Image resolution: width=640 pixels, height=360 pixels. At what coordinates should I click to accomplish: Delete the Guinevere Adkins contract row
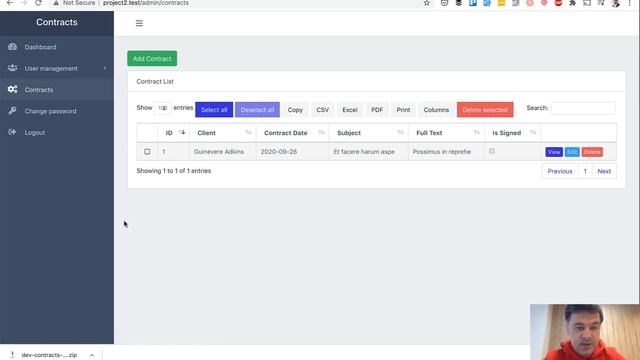tap(592, 152)
